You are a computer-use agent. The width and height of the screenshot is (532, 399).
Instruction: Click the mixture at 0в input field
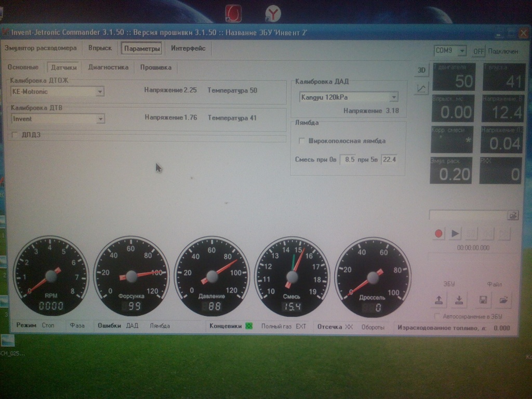point(348,159)
